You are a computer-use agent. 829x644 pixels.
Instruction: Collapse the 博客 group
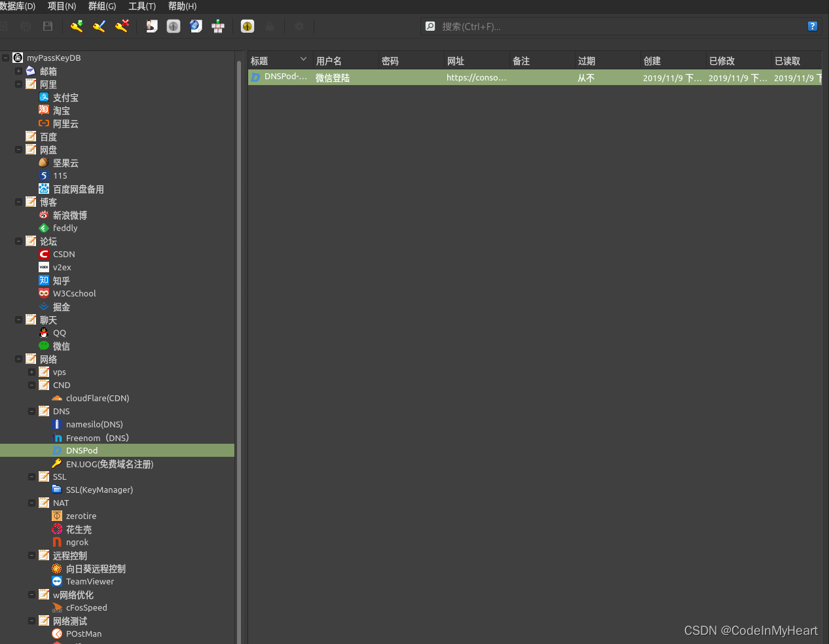18,202
